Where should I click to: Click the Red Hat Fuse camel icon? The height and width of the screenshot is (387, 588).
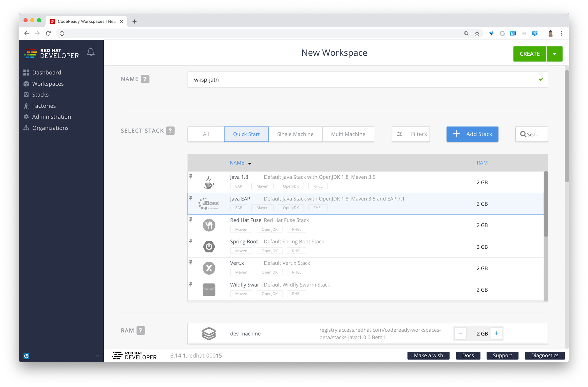point(209,225)
